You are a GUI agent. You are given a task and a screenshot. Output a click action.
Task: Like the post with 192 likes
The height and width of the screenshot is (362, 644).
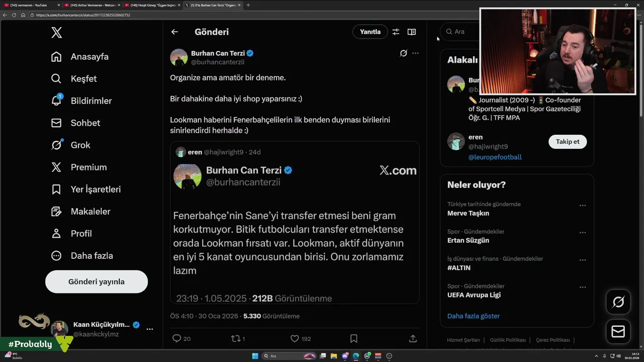(x=295, y=339)
